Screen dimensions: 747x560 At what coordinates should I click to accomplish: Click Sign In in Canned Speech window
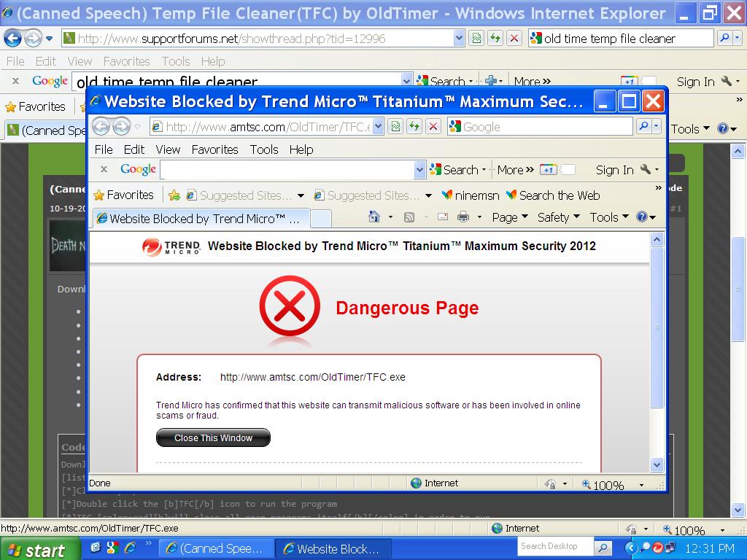coord(695,82)
